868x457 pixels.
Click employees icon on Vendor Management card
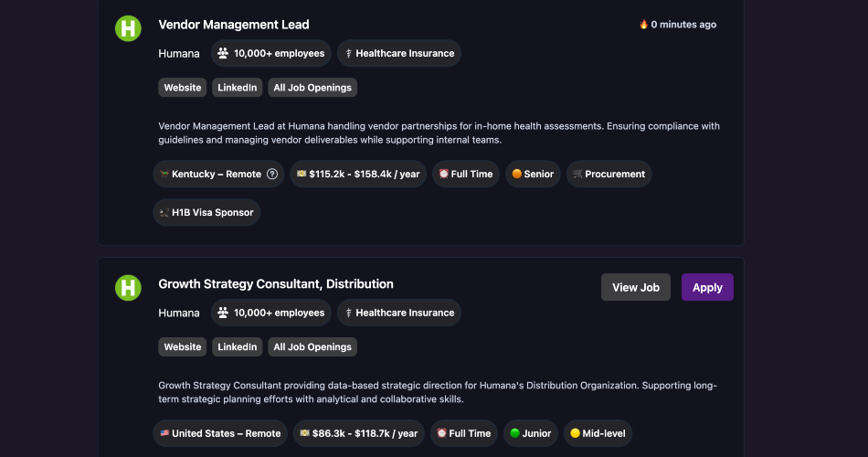[x=222, y=54]
